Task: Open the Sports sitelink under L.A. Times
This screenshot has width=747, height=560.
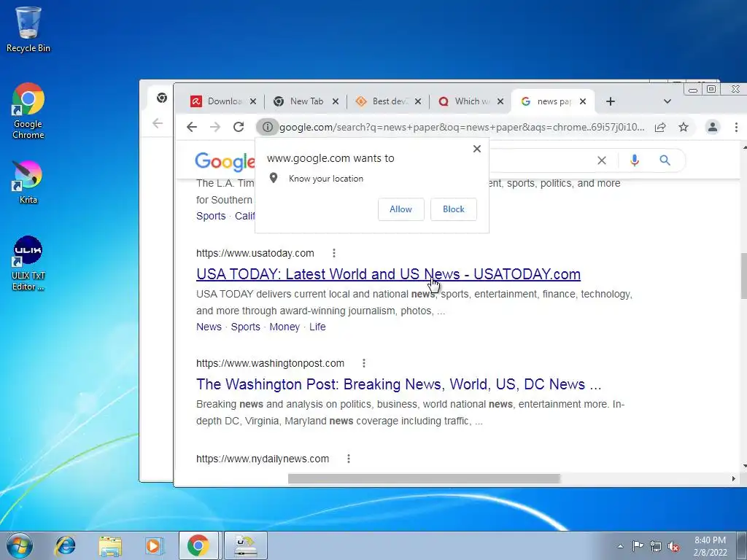Action: (x=211, y=216)
